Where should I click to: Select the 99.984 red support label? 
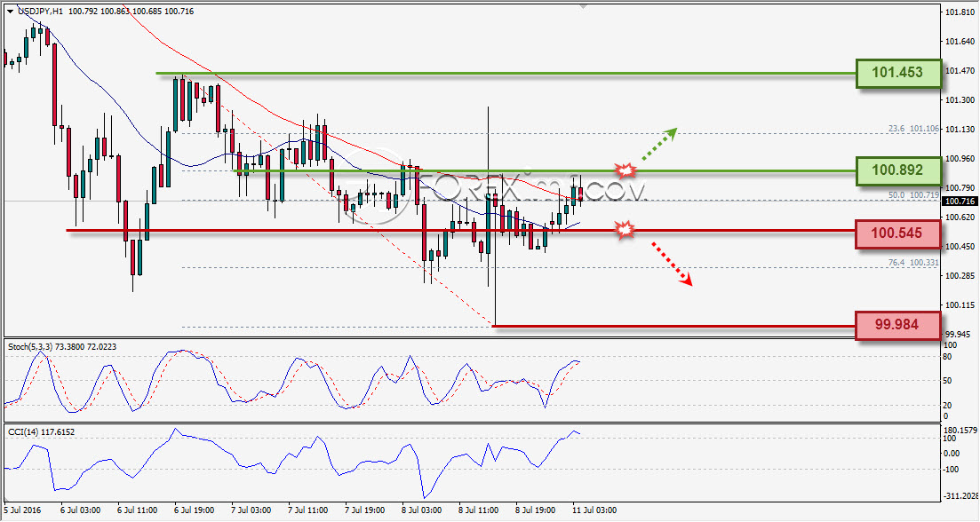[897, 325]
